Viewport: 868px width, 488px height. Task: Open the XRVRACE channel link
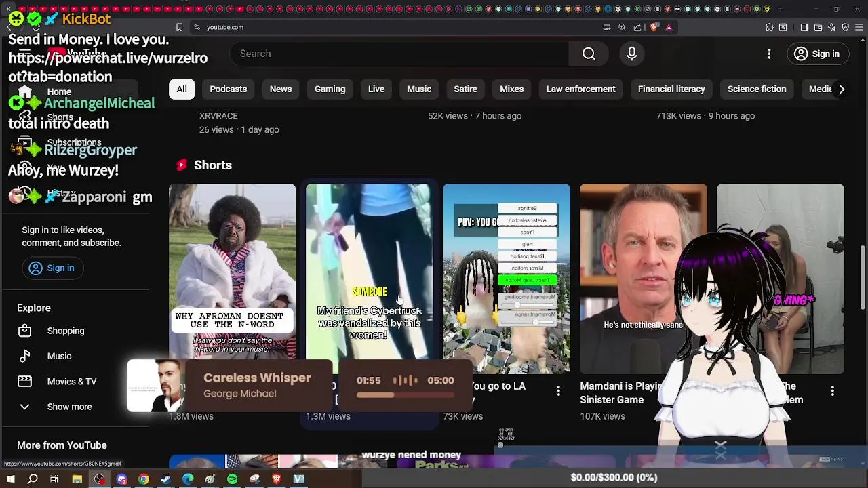pyautogui.click(x=218, y=116)
